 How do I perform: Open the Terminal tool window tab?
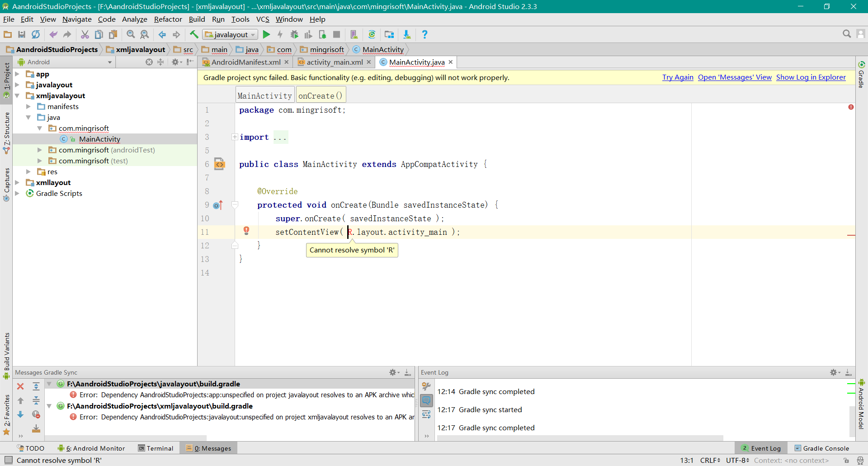coord(156,448)
